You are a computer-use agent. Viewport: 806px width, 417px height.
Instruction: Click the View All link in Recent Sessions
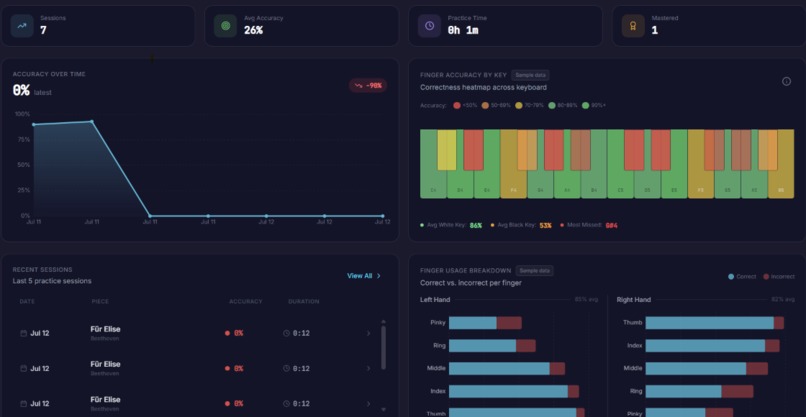point(359,276)
